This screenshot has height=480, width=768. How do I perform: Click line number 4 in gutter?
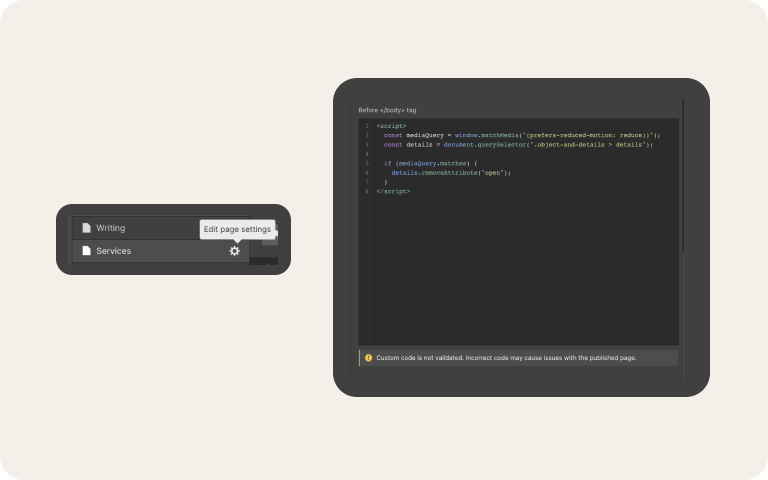tap(367, 154)
